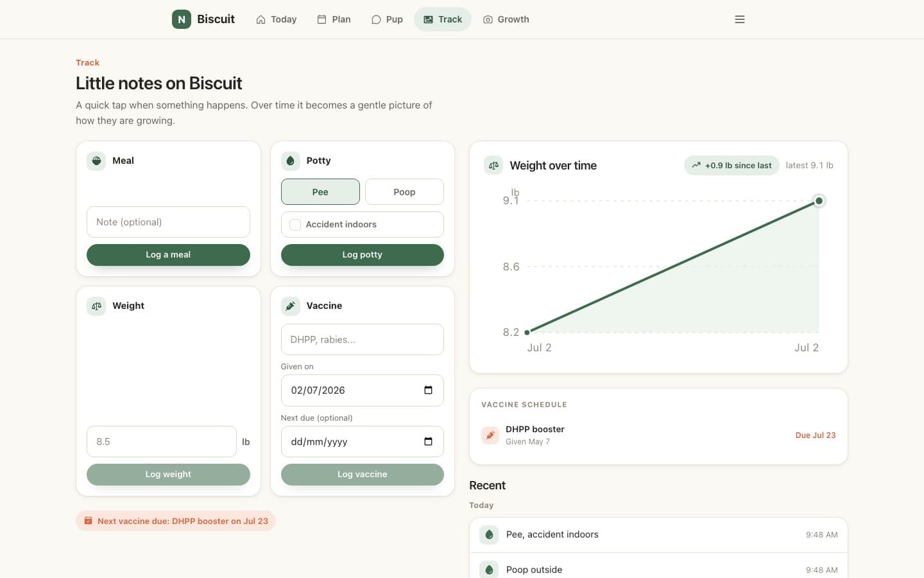Click the calendar icon in vaccine due notice
924x578 pixels.
[88, 521]
